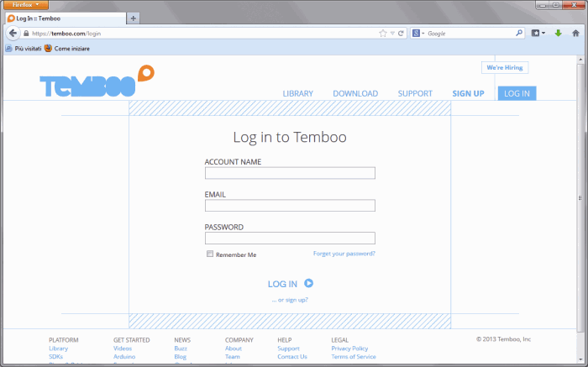The image size is (588, 367).
Task: Expand the Google search engine selector
Action: click(418, 34)
